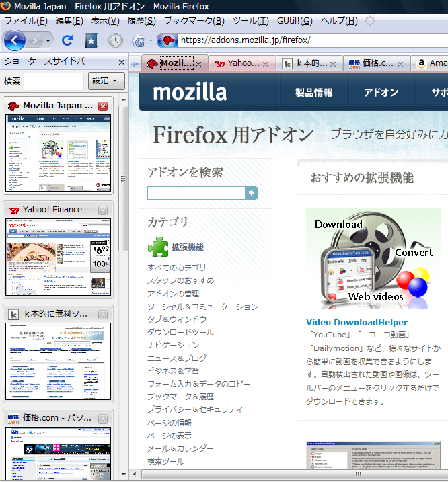Click the G gear toolbar icon
The width and height of the screenshot is (448, 482).
(139, 40)
